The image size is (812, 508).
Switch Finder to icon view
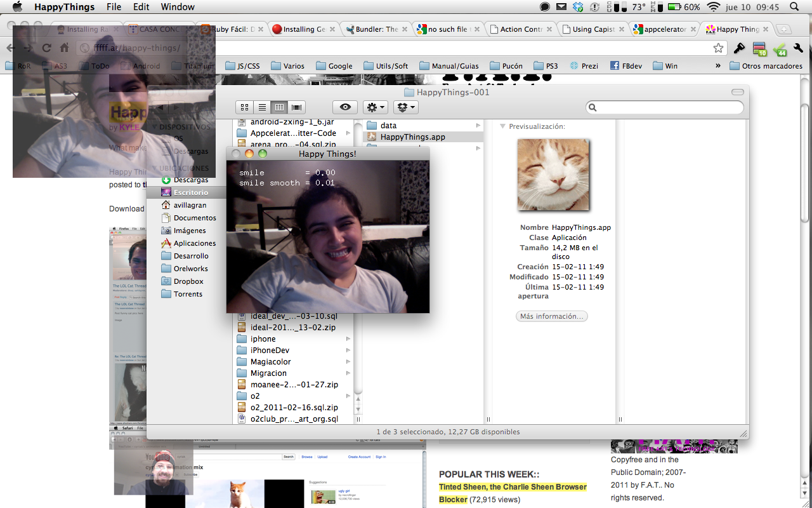(x=244, y=107)
